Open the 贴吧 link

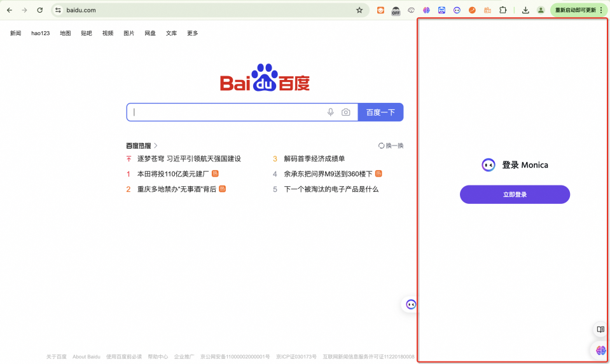pos(87,33)
